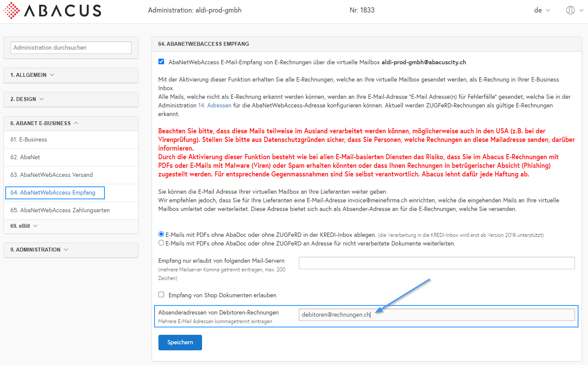The image size is (588, 365).
Task: Enable 'Empfang von Shop Dokumenten erlauben'
Action: click(161, 295)
